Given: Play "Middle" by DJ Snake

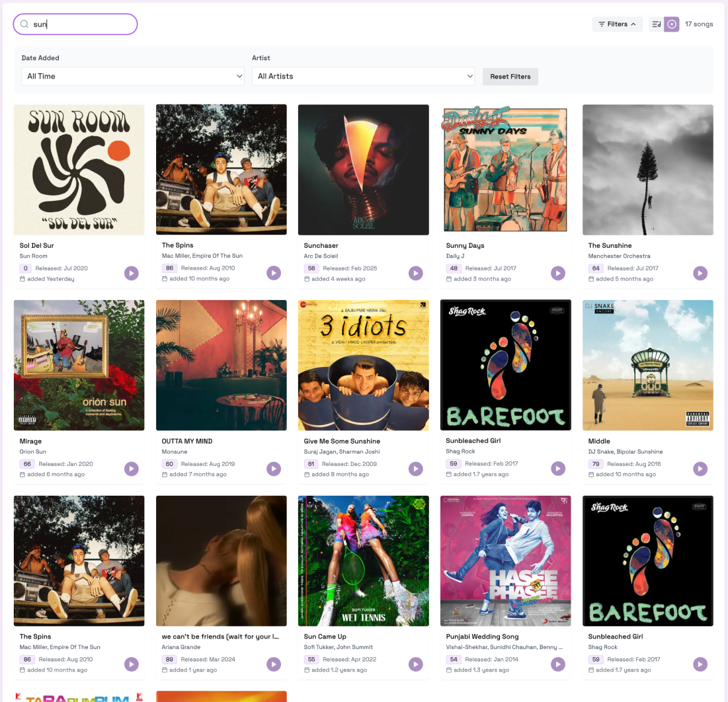Looking at the screenshot, I should coord(700,469).
